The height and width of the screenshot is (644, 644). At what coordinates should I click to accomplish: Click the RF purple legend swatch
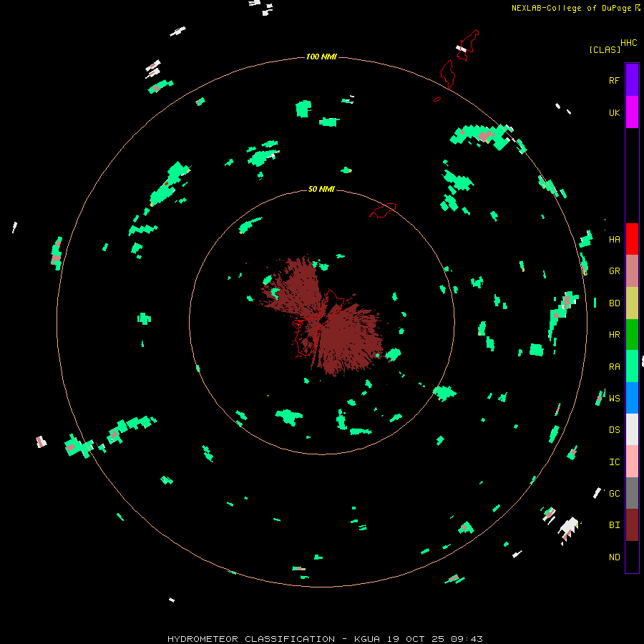click(x=632, y=80)
